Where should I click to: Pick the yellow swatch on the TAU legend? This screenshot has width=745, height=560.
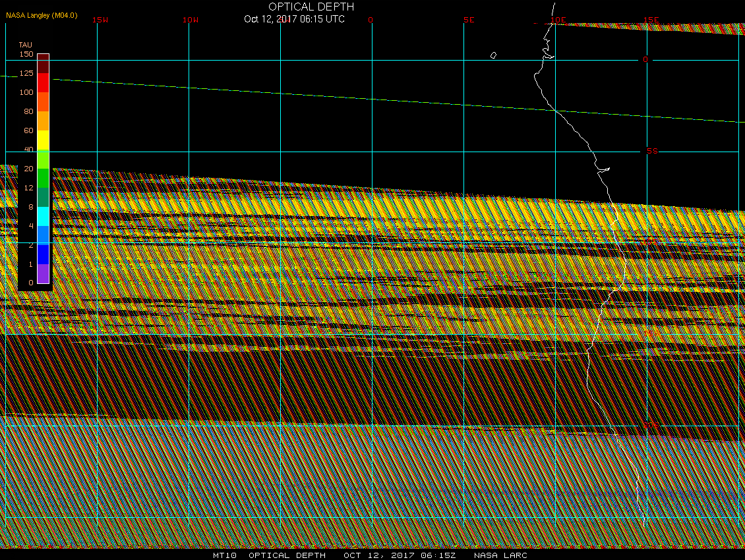43,140
